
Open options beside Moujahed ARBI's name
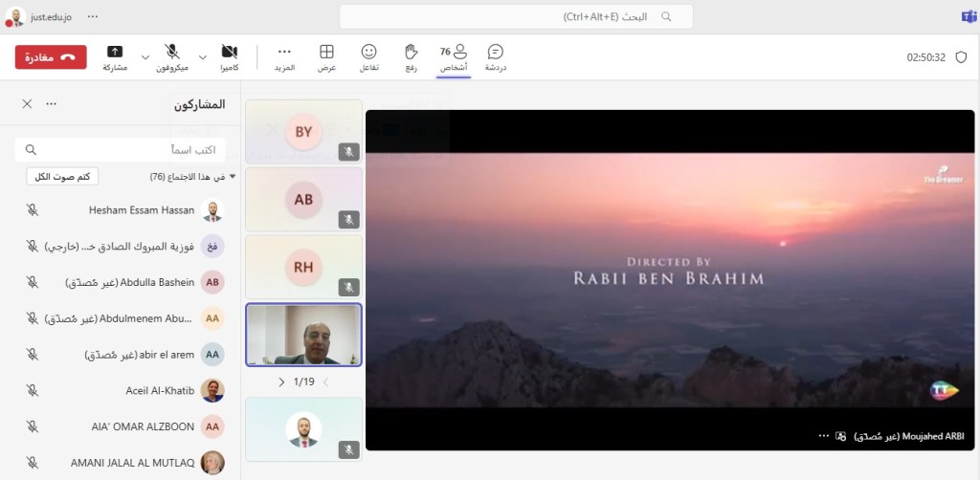pos(823,435)
